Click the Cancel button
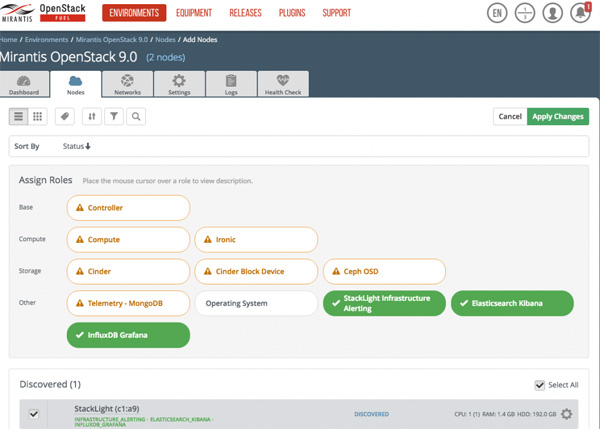 pos(510,116)
